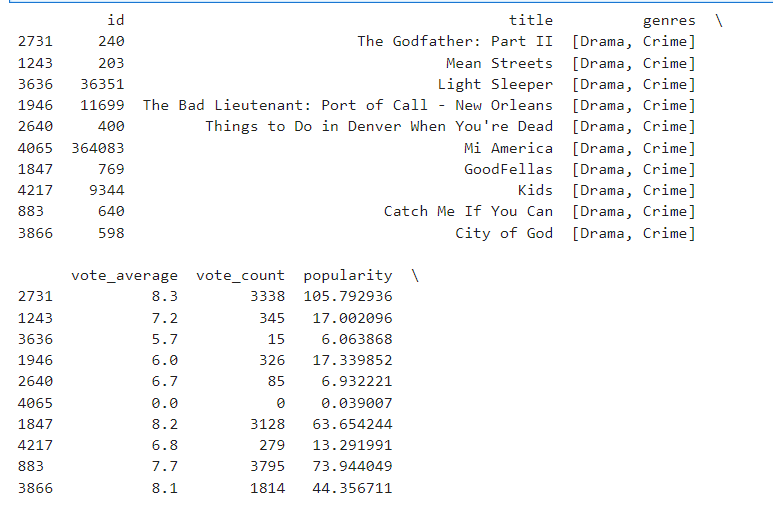Click vote_count value 3128
This screenshot has width=773, height=511.
[x=267, y=424]
